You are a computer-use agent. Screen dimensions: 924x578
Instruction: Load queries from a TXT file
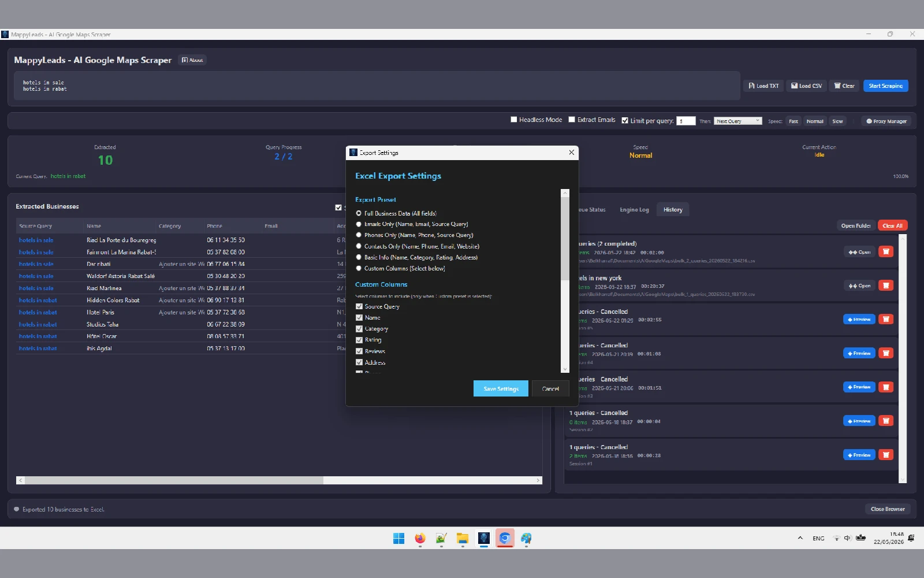pyautogui.click(x=763, y=86)
